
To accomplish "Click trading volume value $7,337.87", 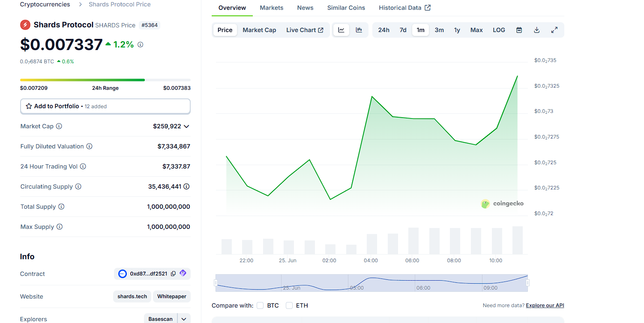I will [176, 166].
